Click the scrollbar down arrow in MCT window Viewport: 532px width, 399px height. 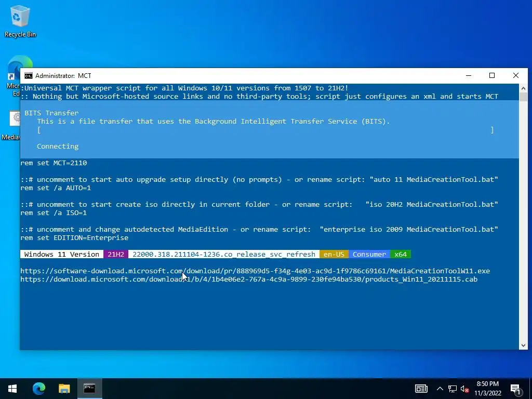pos(523,345)
